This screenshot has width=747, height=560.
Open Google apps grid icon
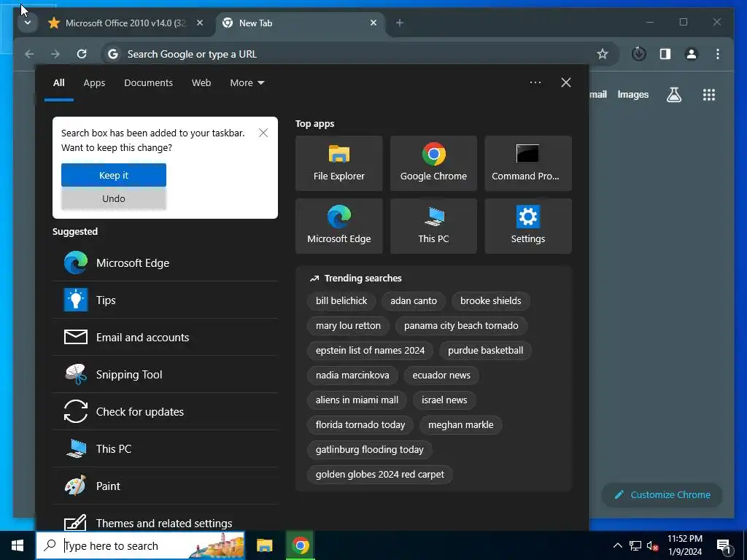click(709, 95)
